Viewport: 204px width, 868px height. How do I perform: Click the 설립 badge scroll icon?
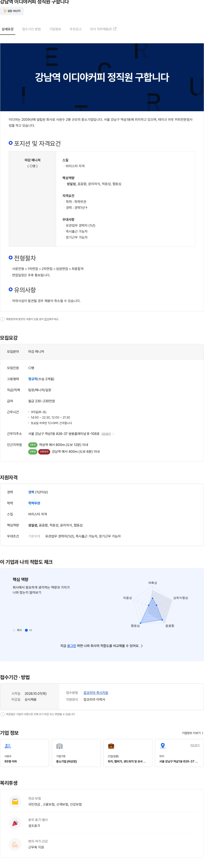(x=5, y=11)
